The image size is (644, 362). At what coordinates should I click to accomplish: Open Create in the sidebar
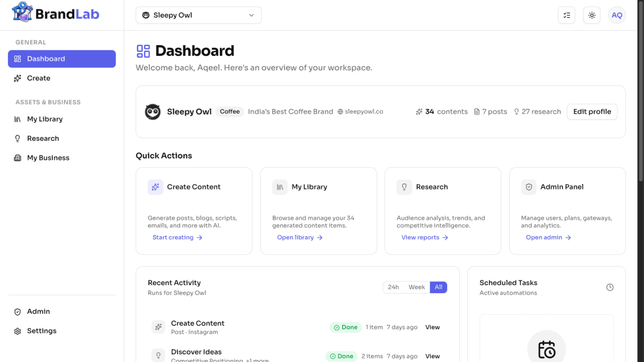click(62, 78)
